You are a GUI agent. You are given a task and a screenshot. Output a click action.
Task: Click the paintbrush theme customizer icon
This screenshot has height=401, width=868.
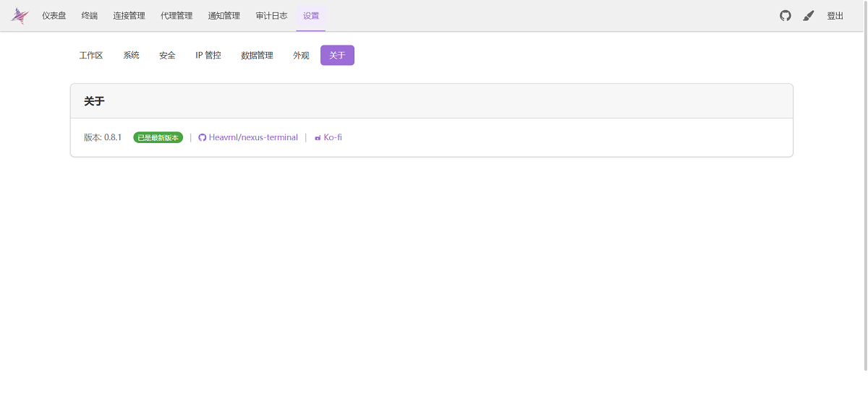(x=809, y=16)
